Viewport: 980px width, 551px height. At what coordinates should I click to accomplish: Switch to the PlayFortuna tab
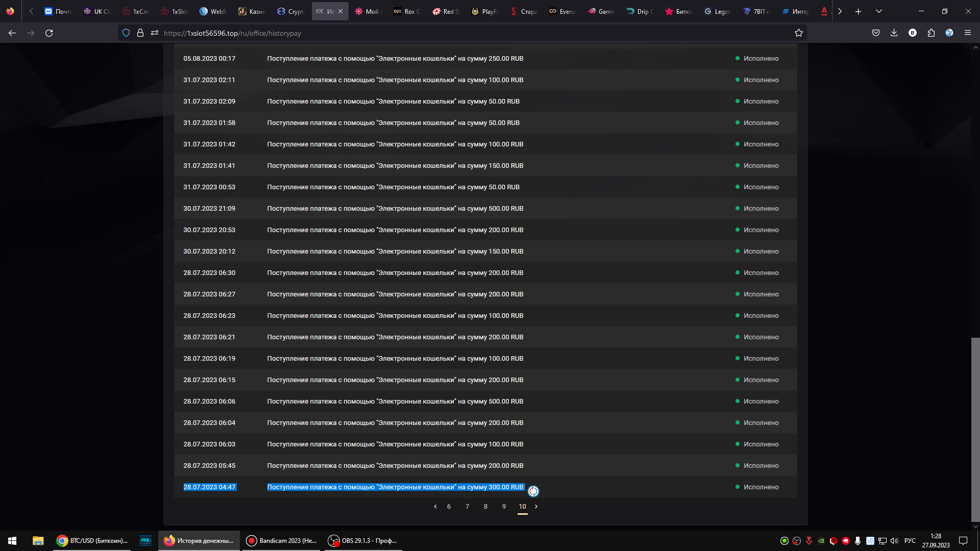(485, 11)
